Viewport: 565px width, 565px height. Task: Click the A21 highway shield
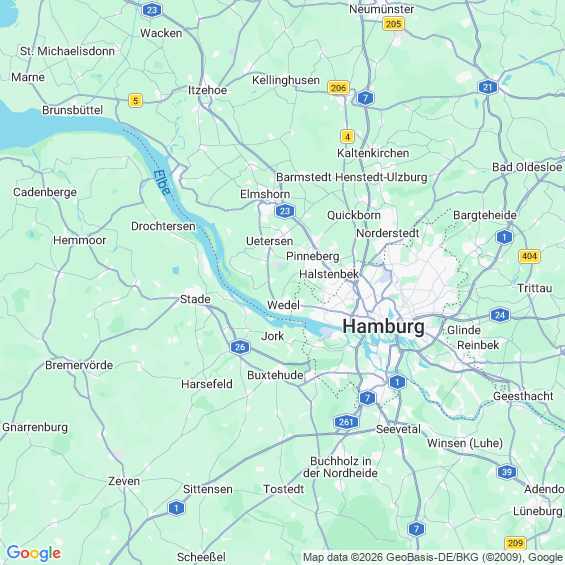(x=488, y=87)
